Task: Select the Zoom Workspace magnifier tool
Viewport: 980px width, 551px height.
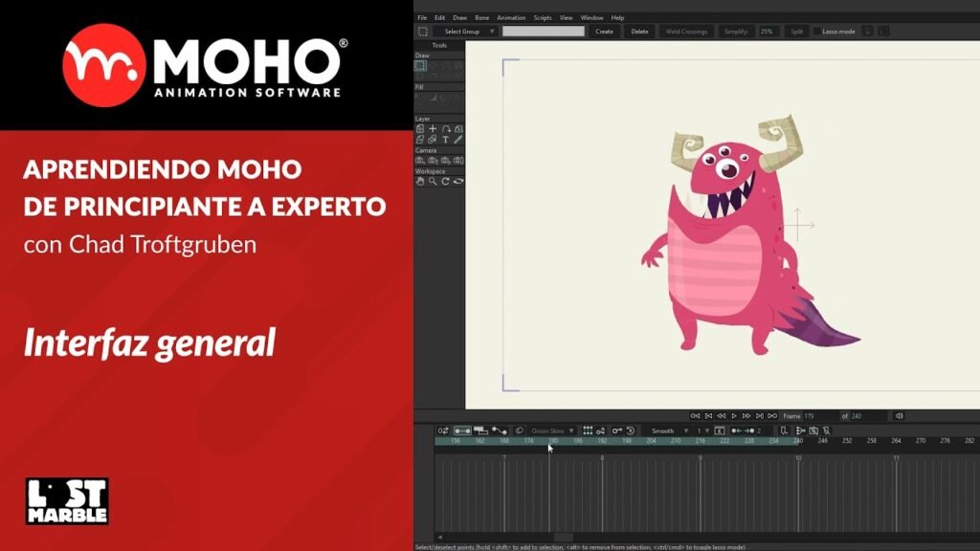Action: [433, 181]
